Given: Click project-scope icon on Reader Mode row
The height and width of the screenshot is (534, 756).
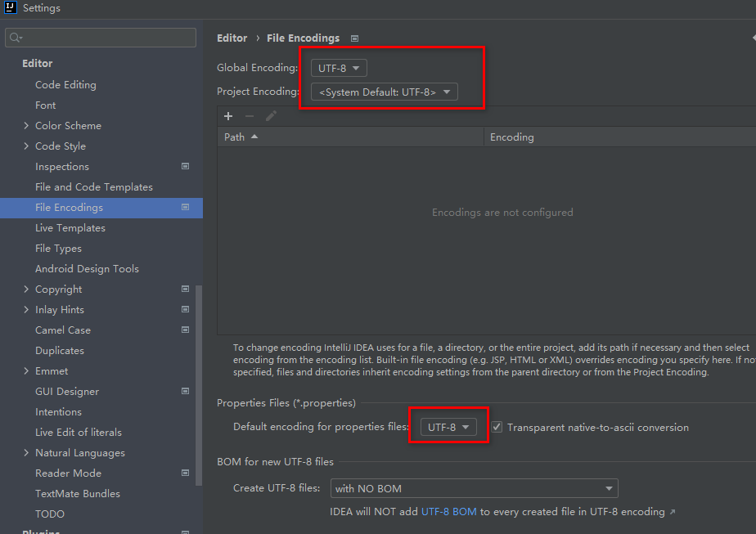Looking at the screenshot, I should point(185,473).
